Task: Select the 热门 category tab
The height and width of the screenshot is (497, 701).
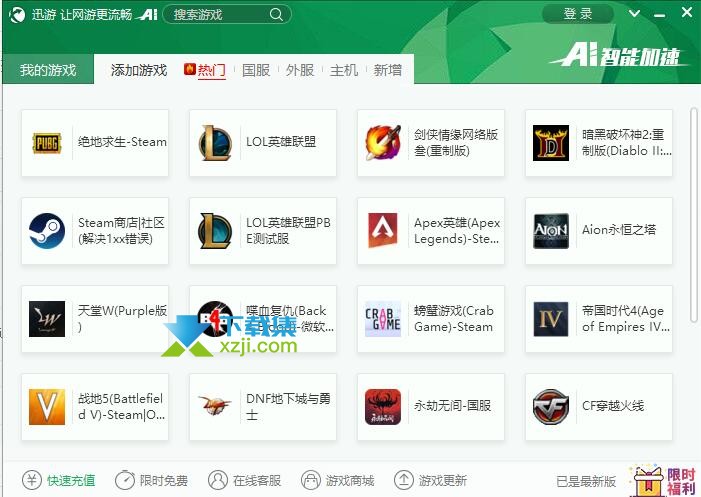Action: 211,70
